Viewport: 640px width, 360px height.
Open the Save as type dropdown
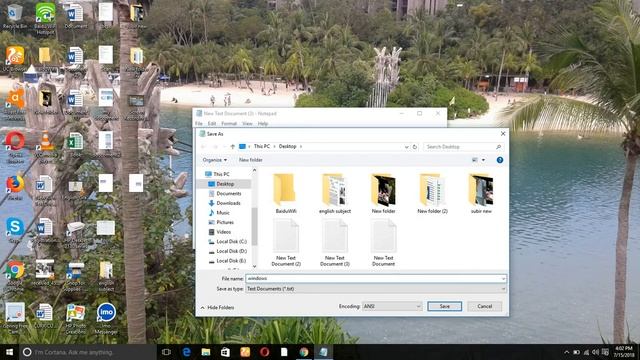coord(376,289)
